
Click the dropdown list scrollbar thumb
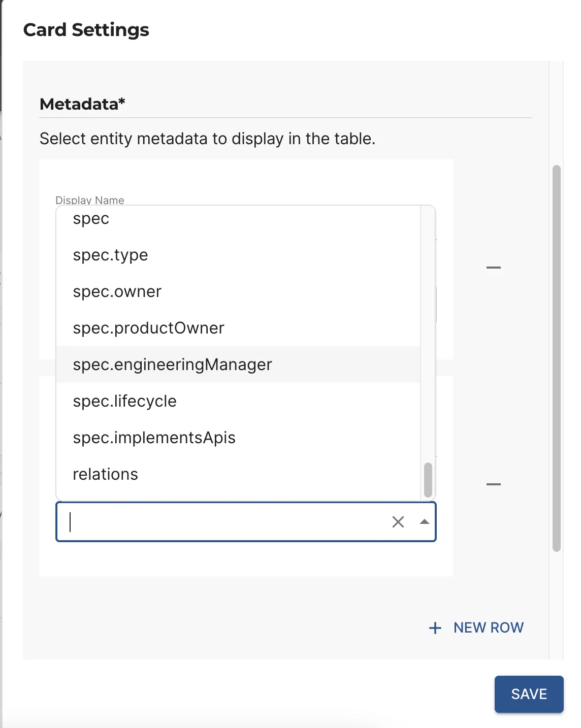point(428,480)
